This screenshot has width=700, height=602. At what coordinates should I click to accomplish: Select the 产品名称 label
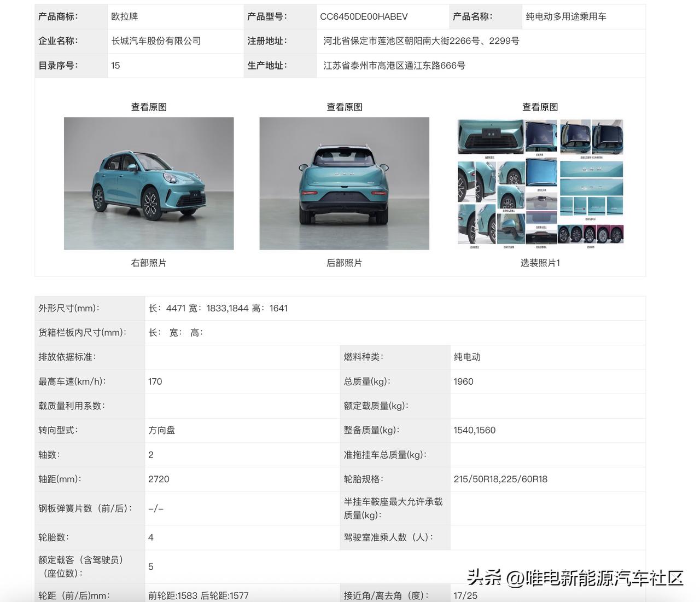point(472,16)
